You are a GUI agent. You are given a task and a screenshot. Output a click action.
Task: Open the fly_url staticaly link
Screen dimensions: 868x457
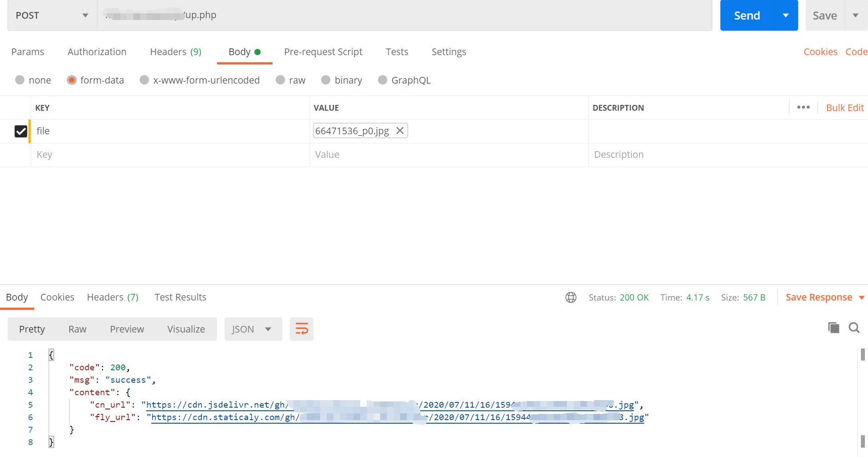pos(398,417)
